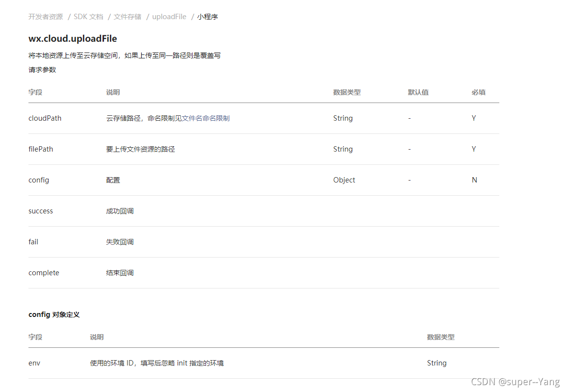Click the fail callback row
This screenshot has width=567, height=392.
point(33,241)
